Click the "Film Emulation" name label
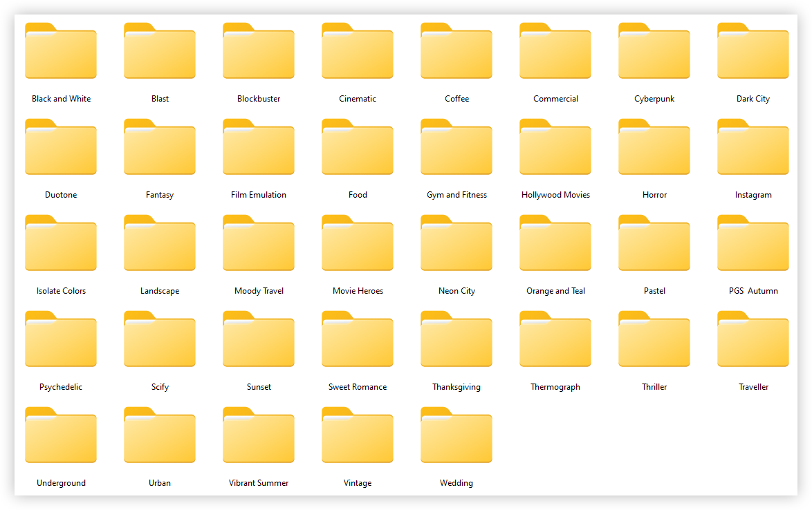812x510 pixels. coord(259,195)
